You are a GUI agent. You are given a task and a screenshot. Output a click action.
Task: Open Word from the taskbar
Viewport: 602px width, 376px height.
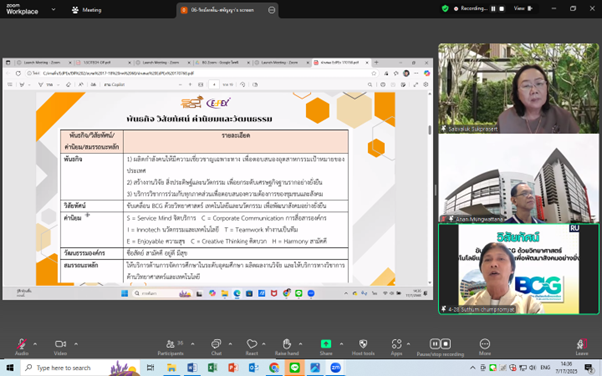click(192, 368)
